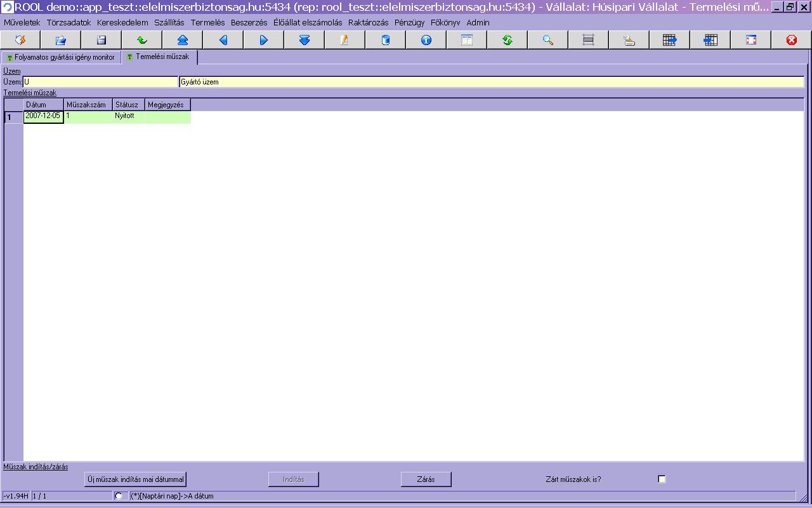Screen dimensions: 812x508
Task: Click the (*)[Naptári nap]->A dátum status text
Action: 172,496
